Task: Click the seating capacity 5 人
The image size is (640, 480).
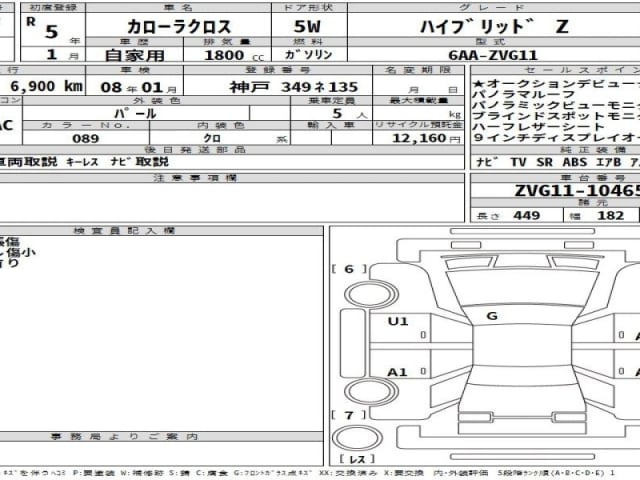Action: point(349,114)
